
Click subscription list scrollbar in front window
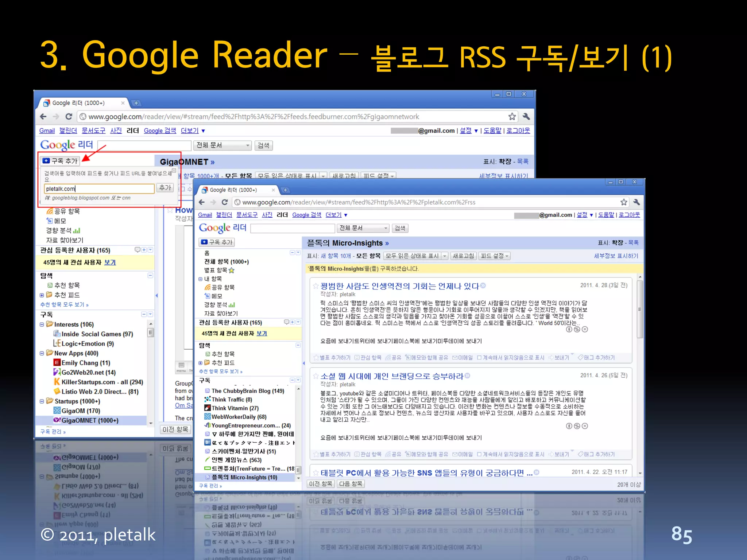(x=298, y=470)
